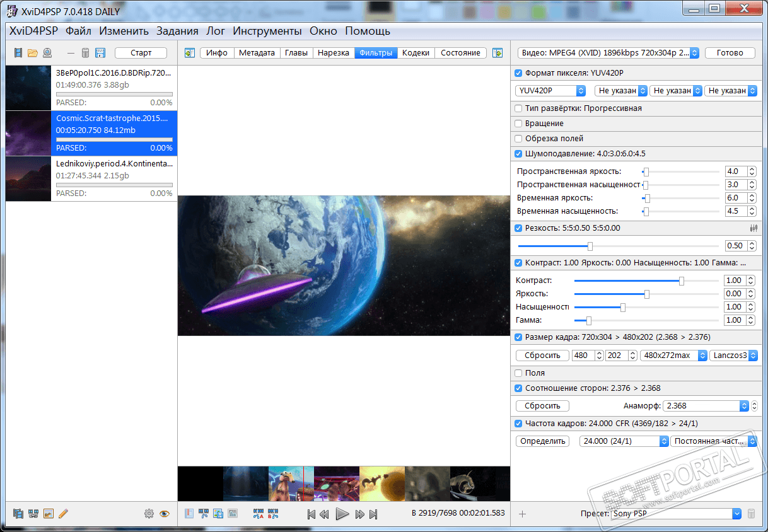The height and width of the screenshot is (532, 768).
Task: Toggle Формат пикселя checkbox
Action: point(519,73)
